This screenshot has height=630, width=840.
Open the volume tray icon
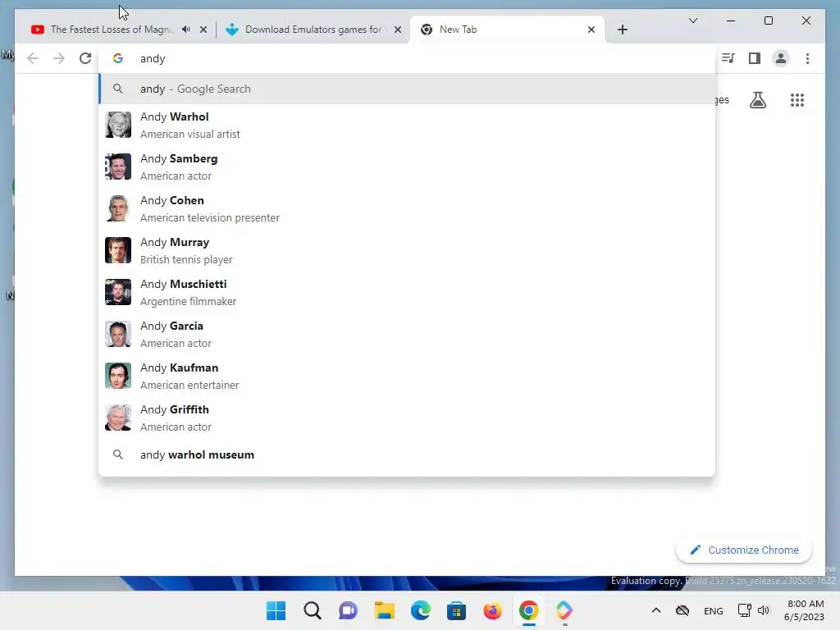tap(764, 610)
